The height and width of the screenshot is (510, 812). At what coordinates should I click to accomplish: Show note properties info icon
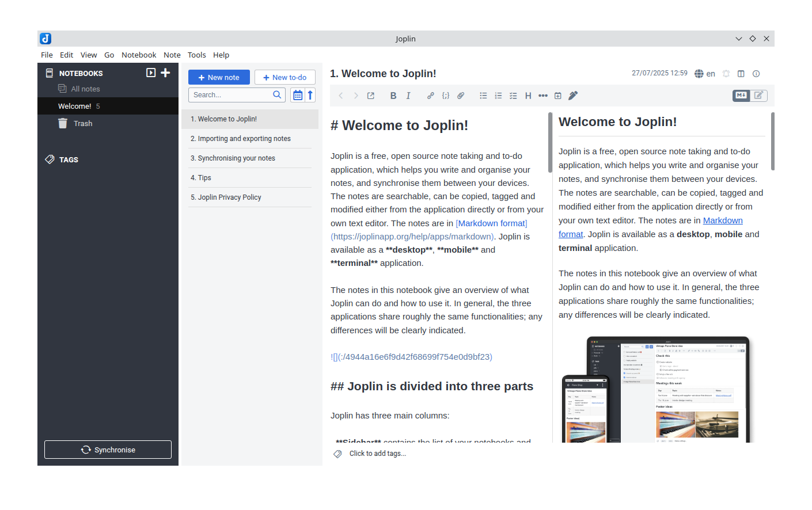click(x=756, y=74)
